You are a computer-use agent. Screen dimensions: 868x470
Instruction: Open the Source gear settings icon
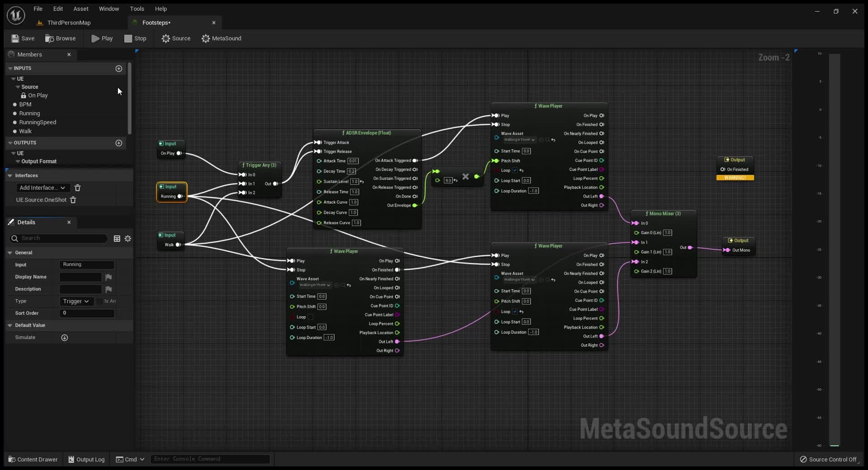(x=166, y=38)
